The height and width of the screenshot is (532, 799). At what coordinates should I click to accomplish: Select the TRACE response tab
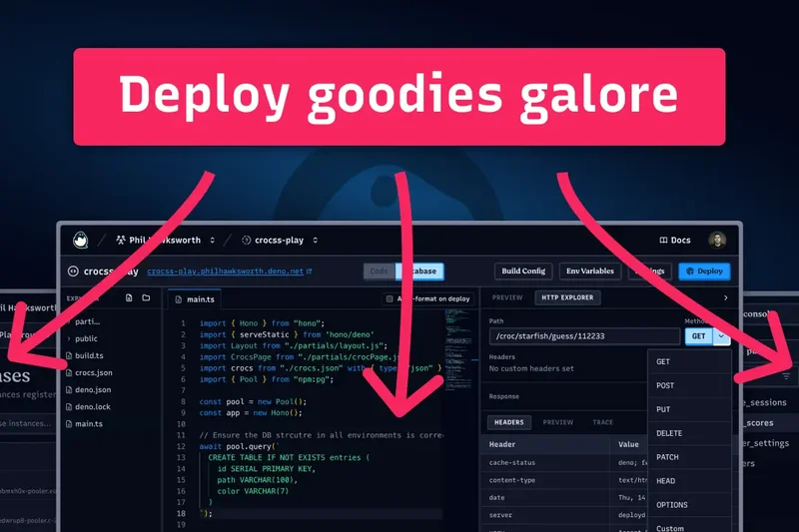(603, 422)
